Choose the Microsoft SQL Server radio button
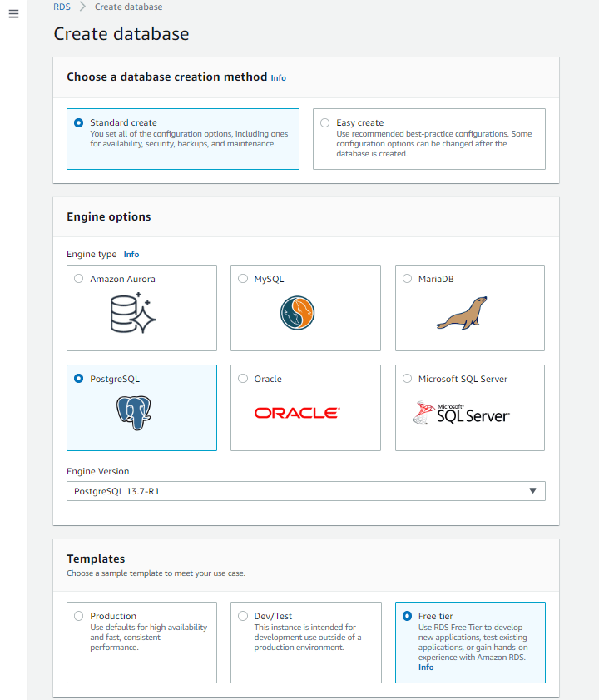Viewport: 599px width, 700px height. [407, 379]
